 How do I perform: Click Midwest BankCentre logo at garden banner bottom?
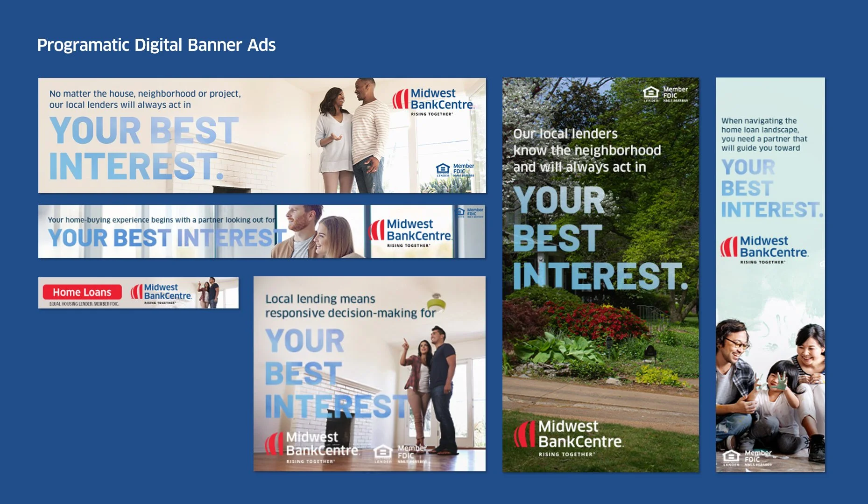coord(568,439)
